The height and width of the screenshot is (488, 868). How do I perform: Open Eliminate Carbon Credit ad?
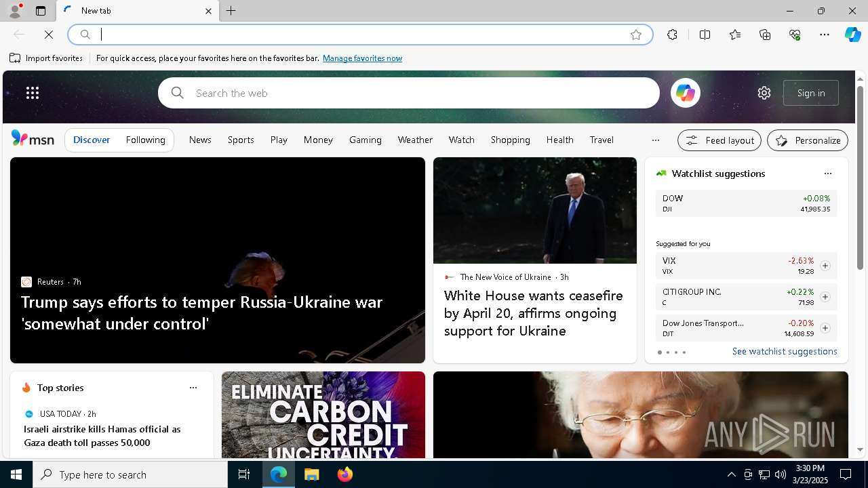tap(323, 415)
